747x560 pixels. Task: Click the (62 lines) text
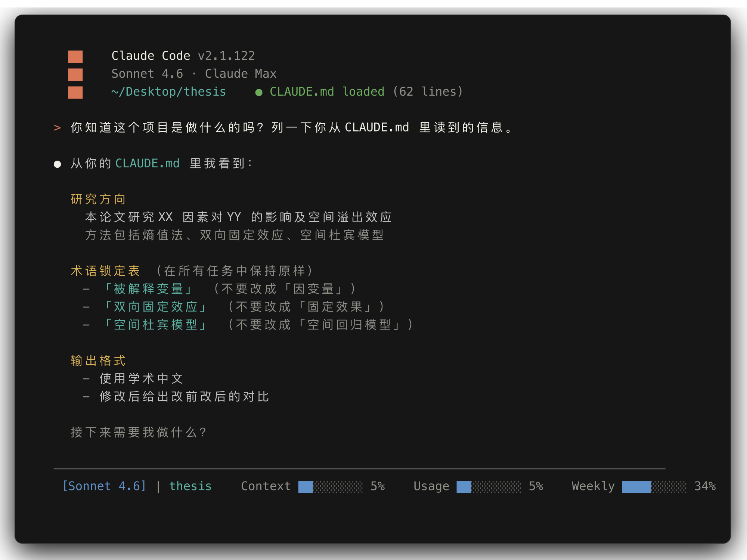coord(428,92)
